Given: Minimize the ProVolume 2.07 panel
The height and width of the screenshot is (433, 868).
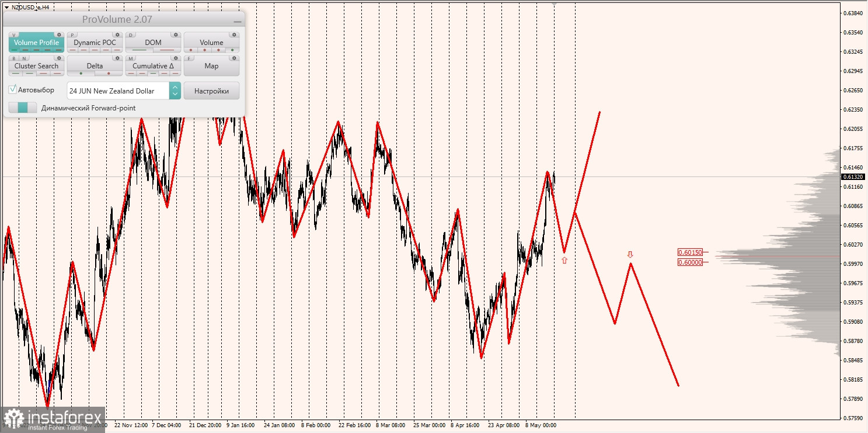Looking at the screenshot, I should tap(237, 20).
